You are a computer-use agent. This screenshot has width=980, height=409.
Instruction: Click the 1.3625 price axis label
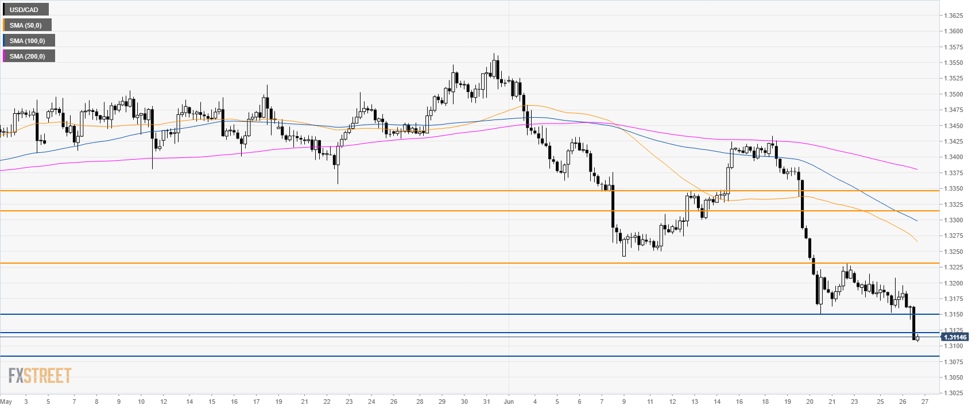pos(953,16)
